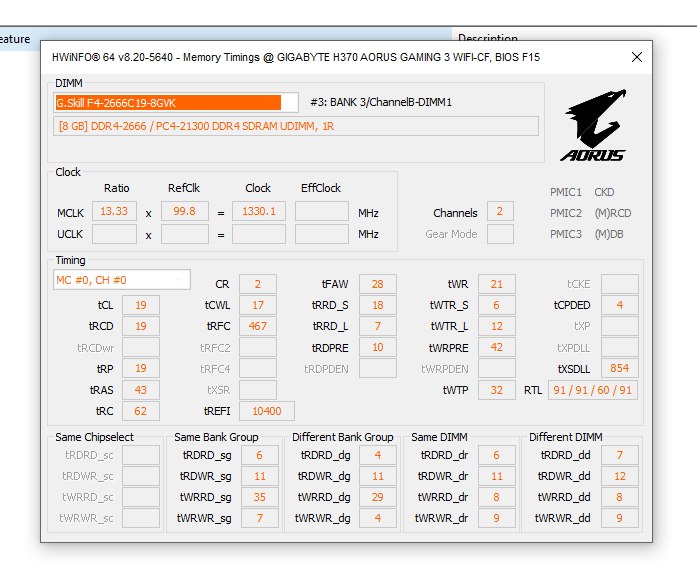Click the empty Gear Mode field
This screenshot has width=697, height=567.
[500, 234]
